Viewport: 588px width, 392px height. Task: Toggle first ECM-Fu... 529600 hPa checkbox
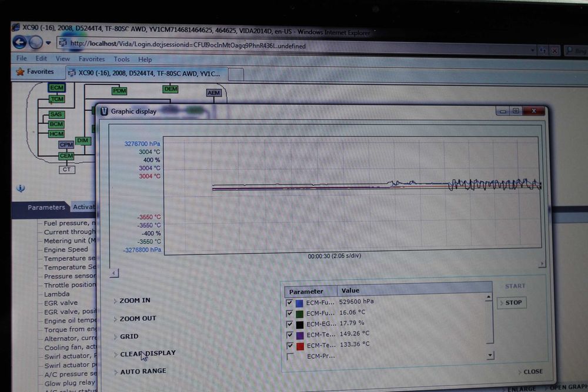[x=289, y=303]
